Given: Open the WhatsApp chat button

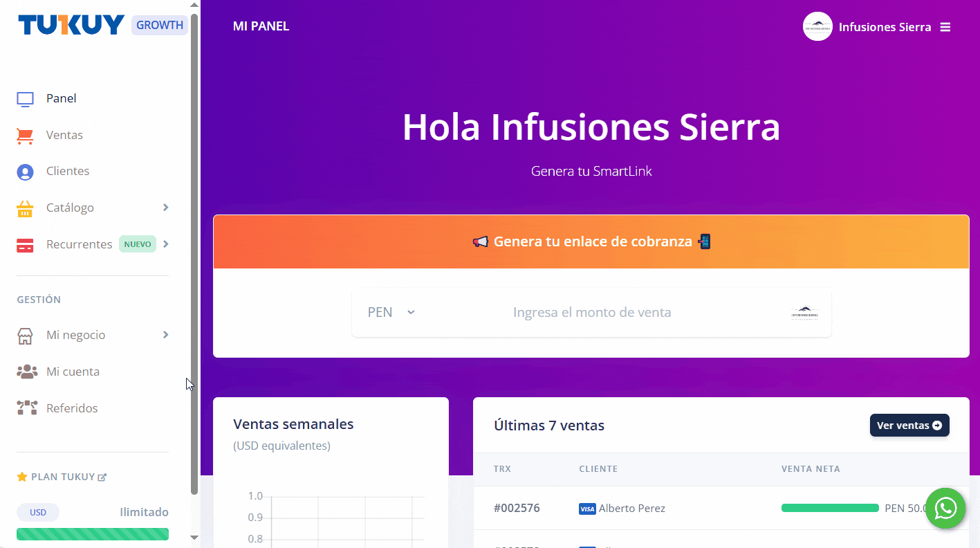Looking at the screenshot, I should tap(945, 509).
